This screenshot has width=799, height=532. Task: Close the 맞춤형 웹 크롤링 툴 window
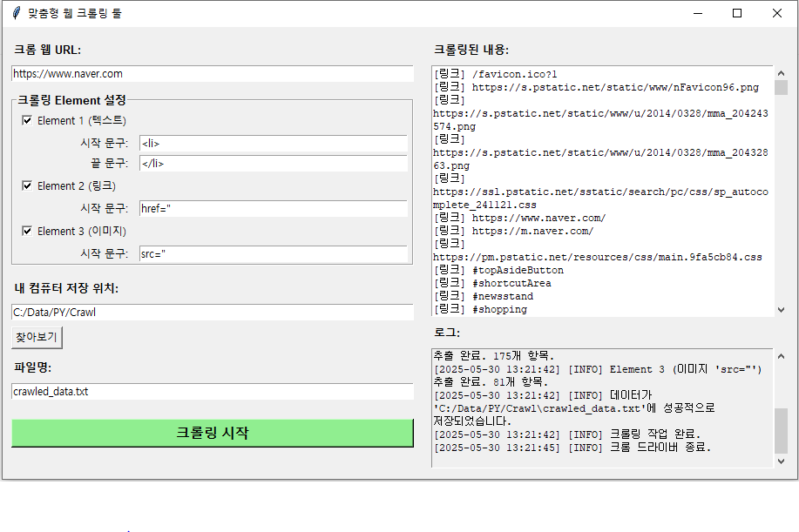click(776, 13)
